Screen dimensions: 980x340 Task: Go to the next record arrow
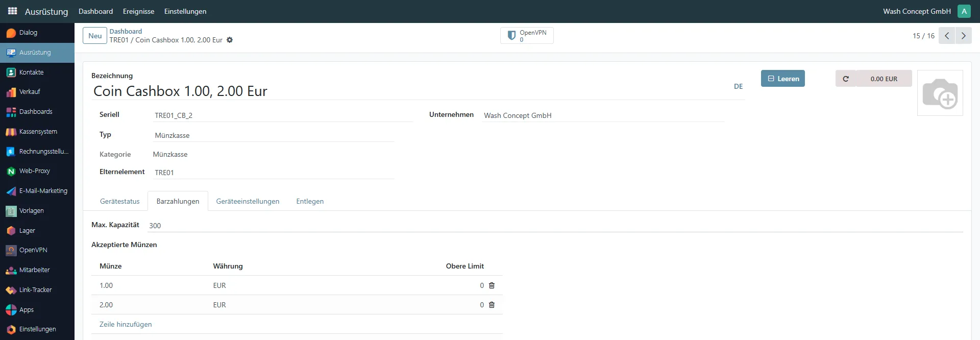963,36
